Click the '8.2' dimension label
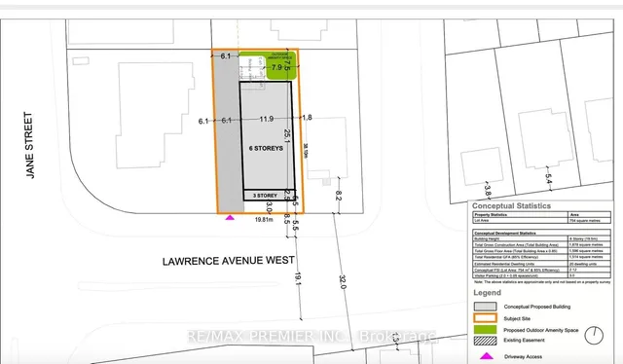 tap(338, 196)
